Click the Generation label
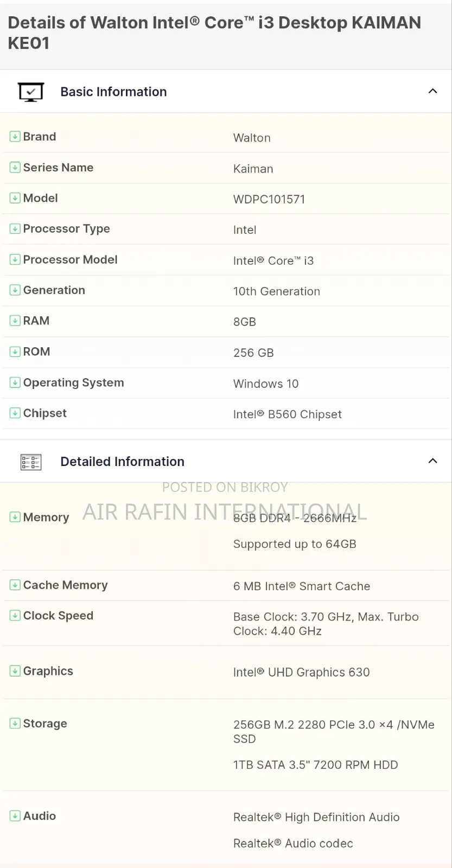This screenshot has width=452, height=868. coord(54,290)
